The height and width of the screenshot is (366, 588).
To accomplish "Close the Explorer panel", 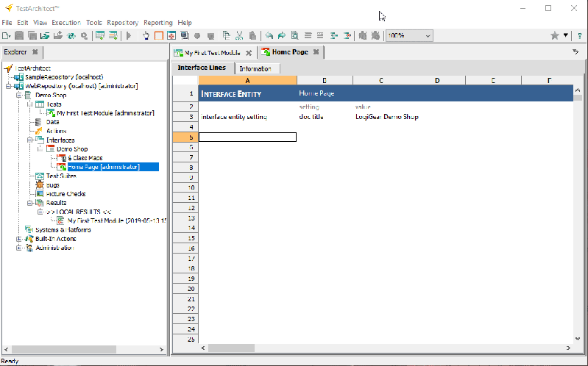I will [35, 52].
